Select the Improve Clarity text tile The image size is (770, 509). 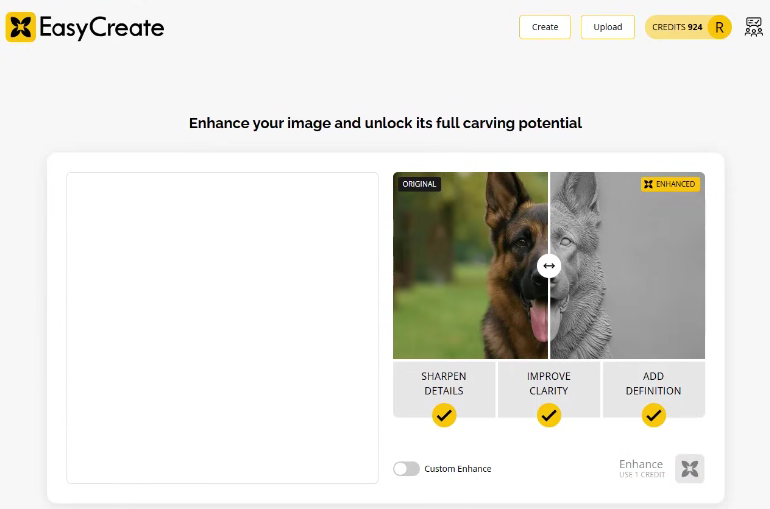[x=548, y=383]
